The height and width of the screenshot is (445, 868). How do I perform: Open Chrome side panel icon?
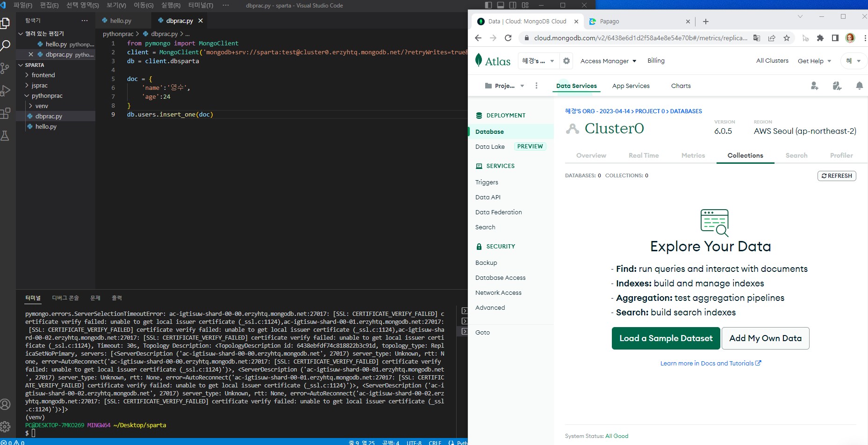coord(835,38)
